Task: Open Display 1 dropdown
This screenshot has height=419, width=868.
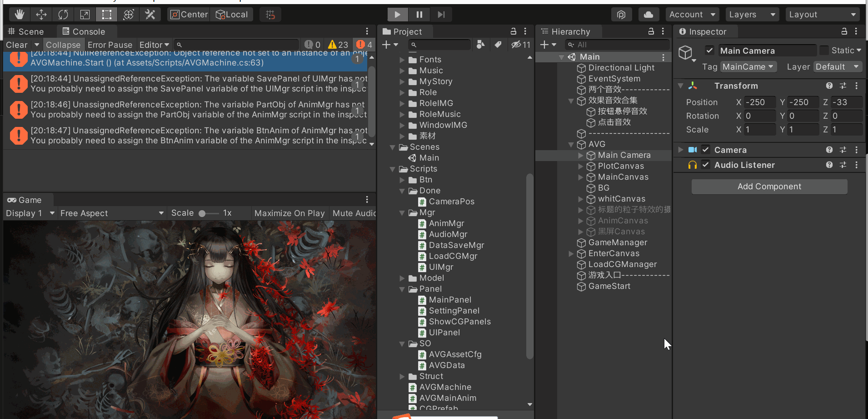Action: point(30,213)
